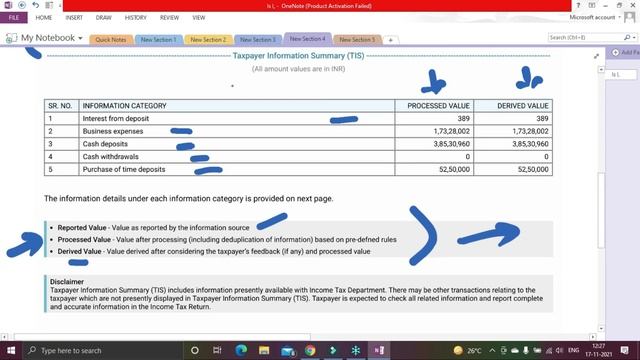This screenshot has height=360, width=640.
Task: Click the Add Page button
Action: 624,53
